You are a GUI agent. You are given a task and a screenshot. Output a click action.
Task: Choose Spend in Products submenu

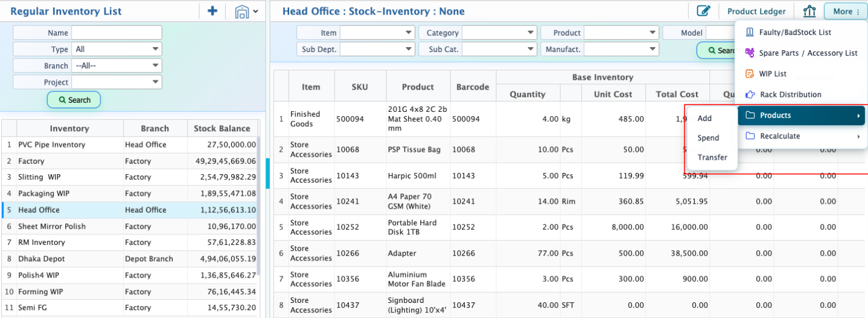708,138
